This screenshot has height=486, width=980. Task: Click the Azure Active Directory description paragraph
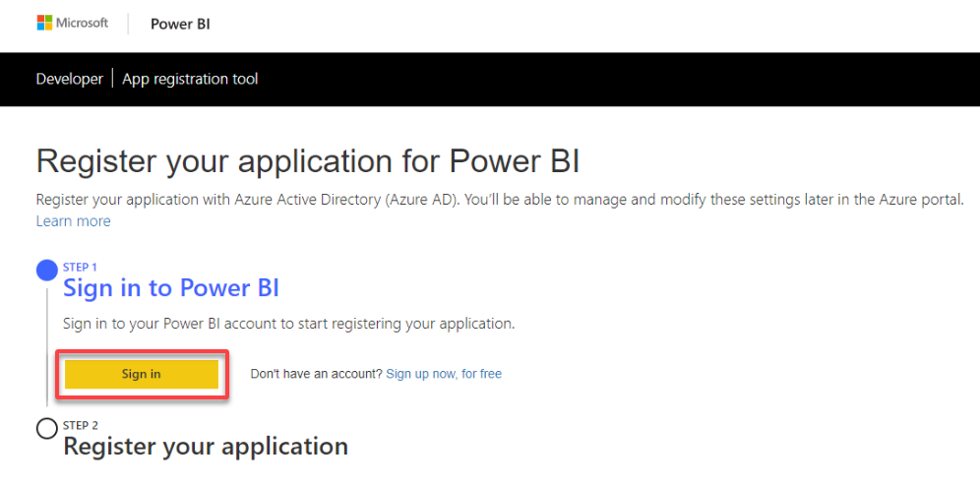[500, 201]
